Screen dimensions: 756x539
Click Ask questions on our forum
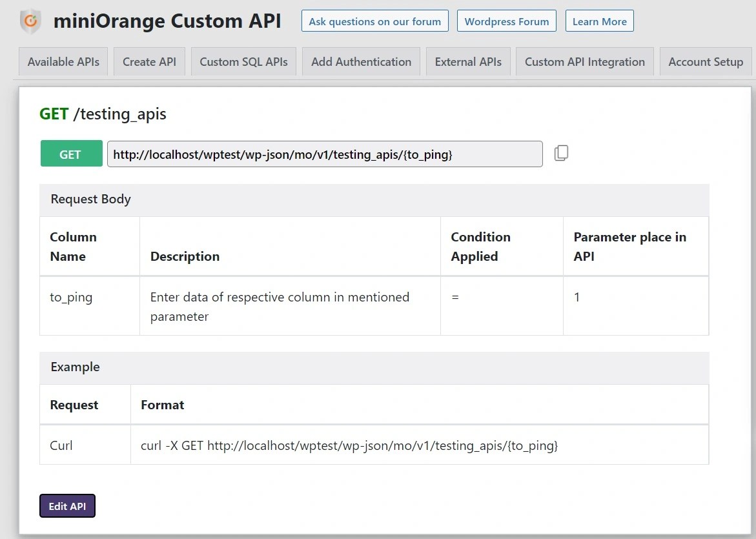point(374,20)
